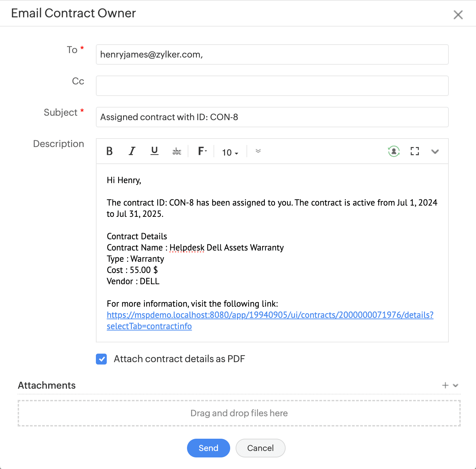Image resolution: width=476 pixels, height=469 pixels.
Task: Send the email
Action: tap(208, 448)
